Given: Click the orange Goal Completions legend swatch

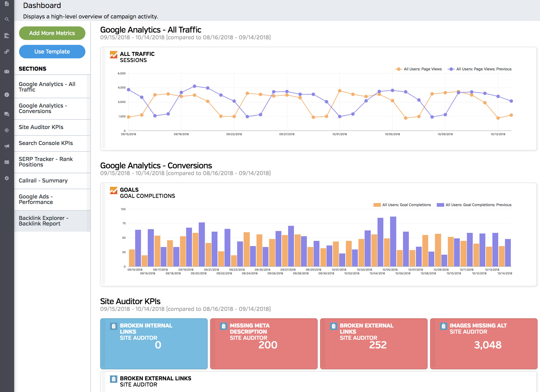Looking at the screenshot, I should click(x=377, y=205).
